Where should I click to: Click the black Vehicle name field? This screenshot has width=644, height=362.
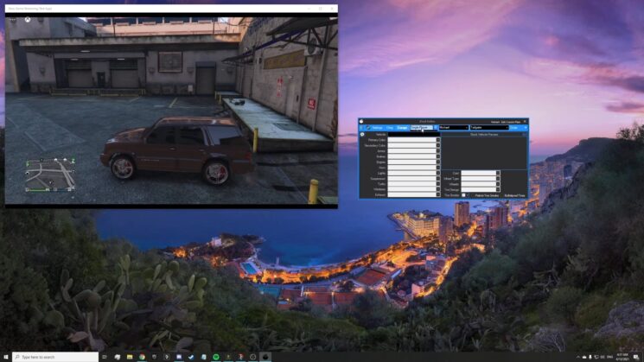coord(414,135)
